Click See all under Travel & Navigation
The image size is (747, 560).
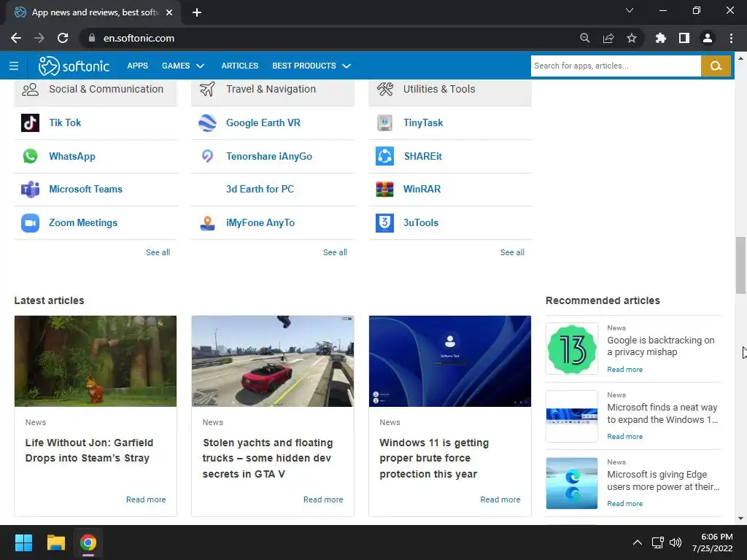(x=335, y=252)
